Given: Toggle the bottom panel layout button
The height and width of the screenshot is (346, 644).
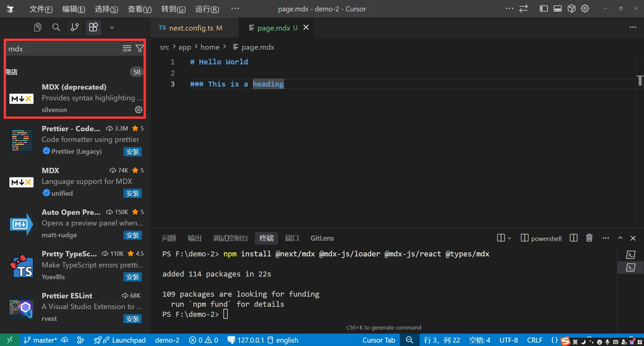Looking at the screenshot, I should pos(558,9).
